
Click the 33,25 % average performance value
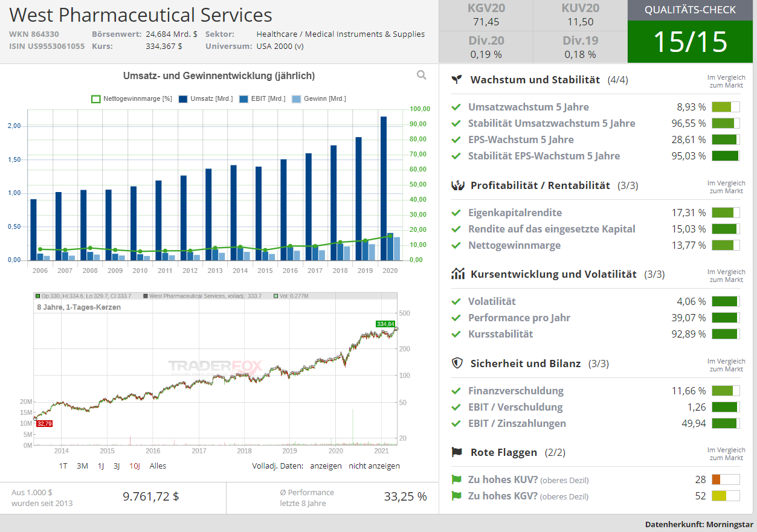coord(405,496)
